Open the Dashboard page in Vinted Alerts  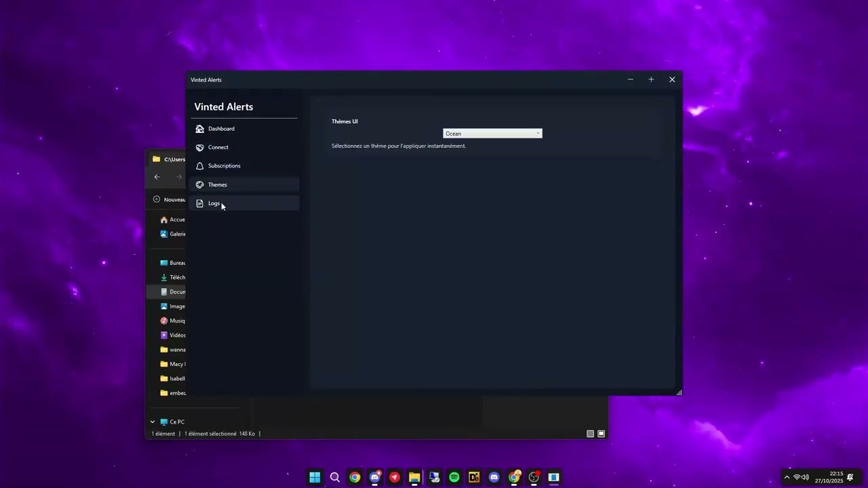click(244, 129)
